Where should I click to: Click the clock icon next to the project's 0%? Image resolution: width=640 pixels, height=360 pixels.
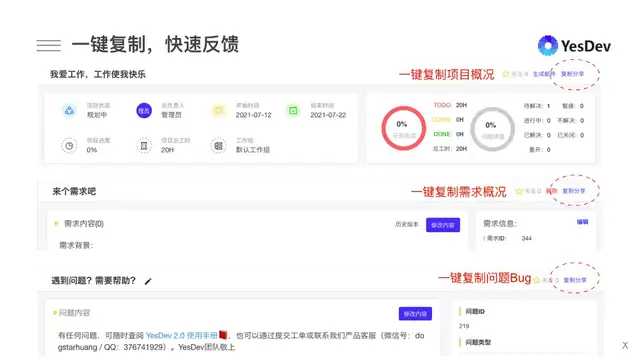[69, 145]
